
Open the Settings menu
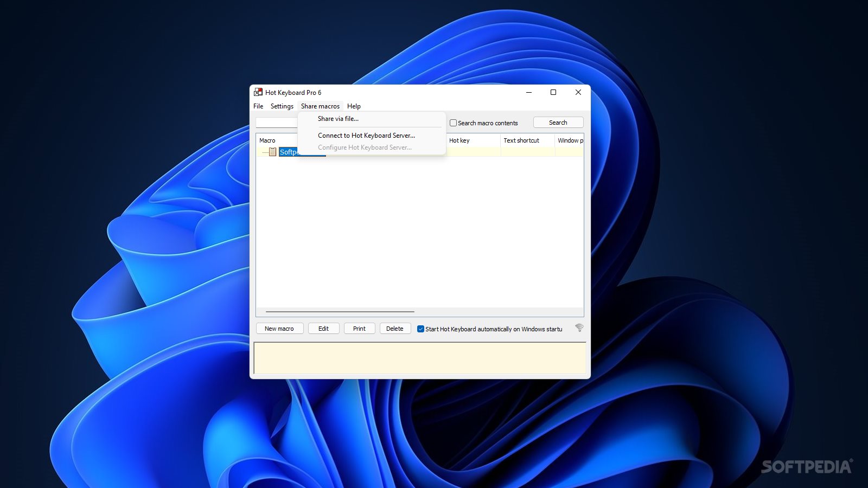coord(282,106)
